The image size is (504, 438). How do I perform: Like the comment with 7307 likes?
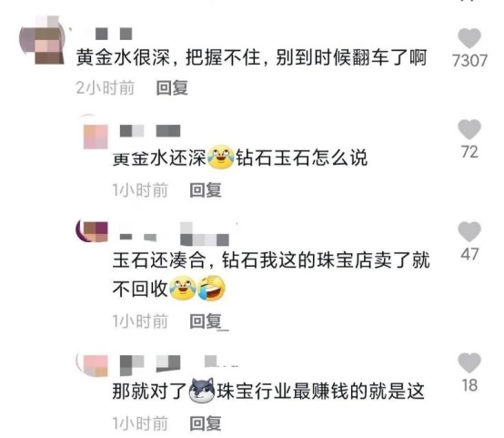pyautogui.click(x=469, y=38)
